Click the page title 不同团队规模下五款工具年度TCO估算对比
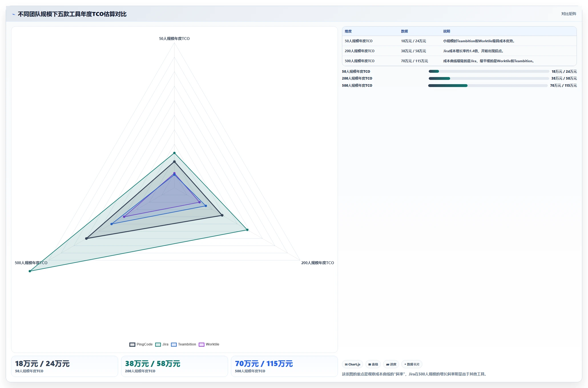Screen dimensions: 588x388 coord(72,14)
